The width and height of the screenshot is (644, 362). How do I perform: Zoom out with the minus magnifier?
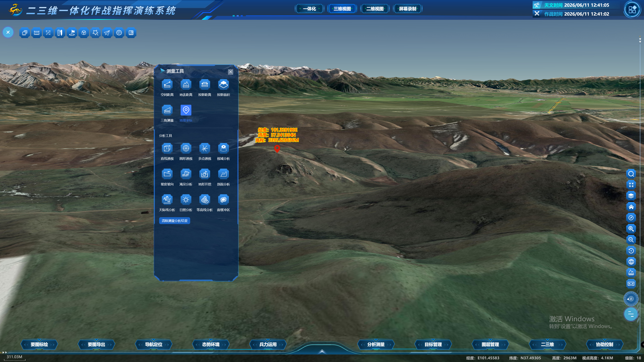[x=631, y=240]
